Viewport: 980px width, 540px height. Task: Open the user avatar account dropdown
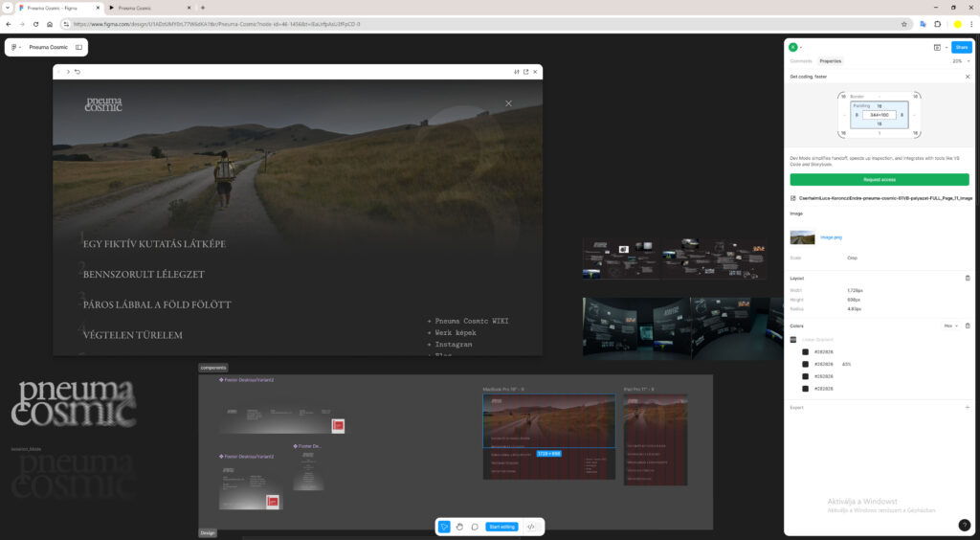point(795,47)
